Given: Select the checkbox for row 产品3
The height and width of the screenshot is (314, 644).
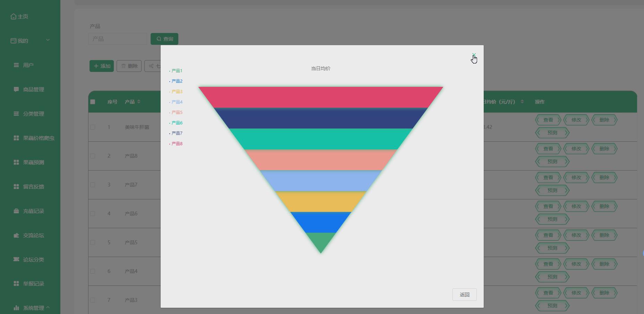Looking at the screenshot, I should coord(93,300).
